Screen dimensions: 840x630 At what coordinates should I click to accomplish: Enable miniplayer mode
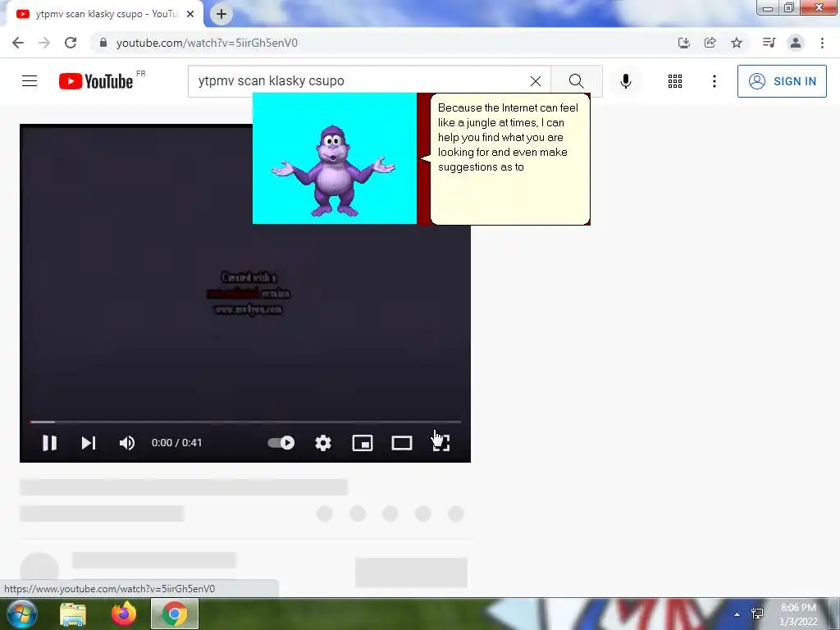363,443
